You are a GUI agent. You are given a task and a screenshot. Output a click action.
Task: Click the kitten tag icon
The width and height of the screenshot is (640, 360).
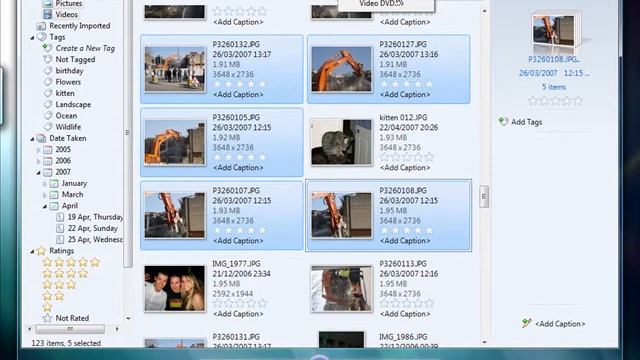48,93
